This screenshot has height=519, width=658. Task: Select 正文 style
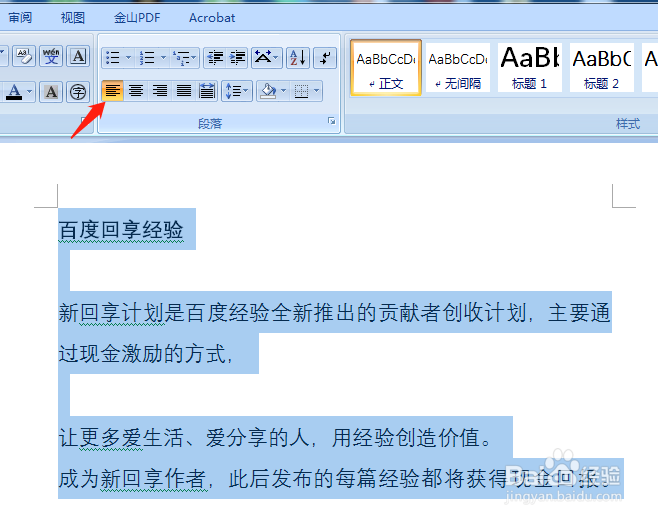click(386, 68)
